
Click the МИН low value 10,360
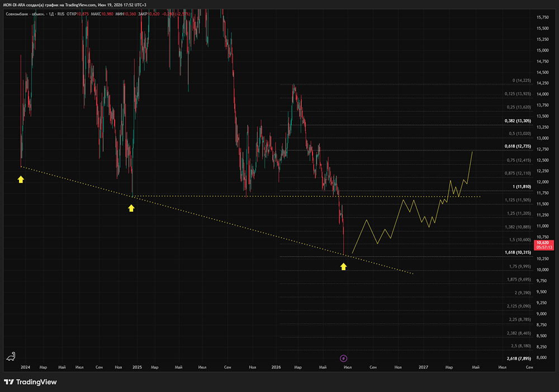pyautogui.click(x=130, y=14)
